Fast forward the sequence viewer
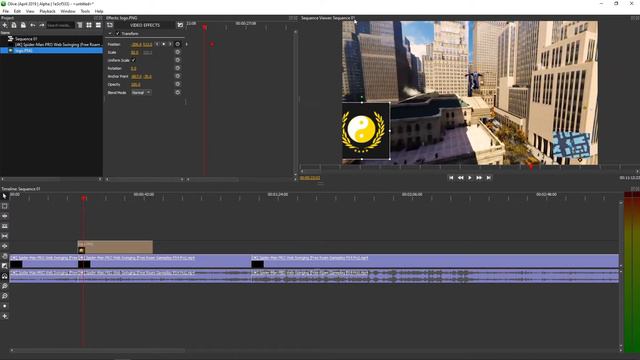 (479, 178)
